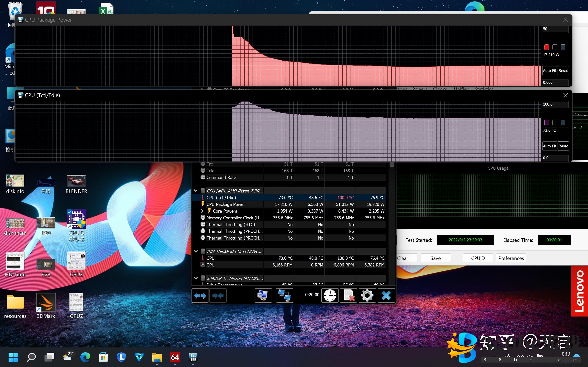Open sensor settings gear icon
Image resolution: width=588 pixels, height=367 pixels.
click(367, 295)
